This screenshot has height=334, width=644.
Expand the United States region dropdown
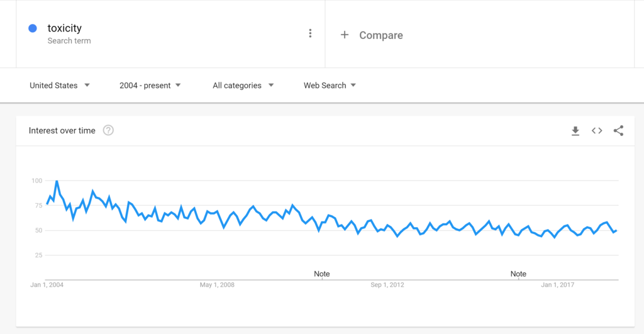60,86
